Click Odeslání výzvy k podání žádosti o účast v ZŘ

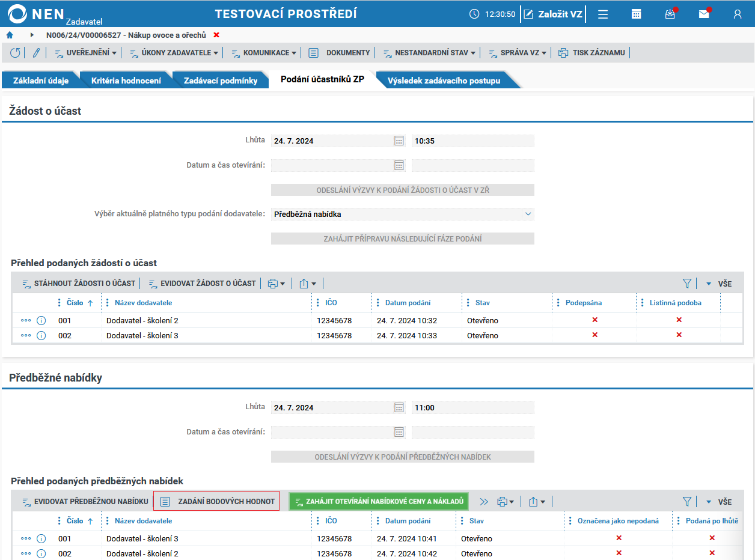tap(403, 190)
